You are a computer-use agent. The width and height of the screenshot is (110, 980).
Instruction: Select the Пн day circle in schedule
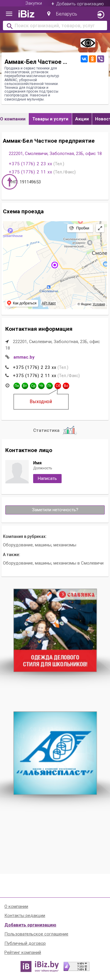click(x=17, y=386)
